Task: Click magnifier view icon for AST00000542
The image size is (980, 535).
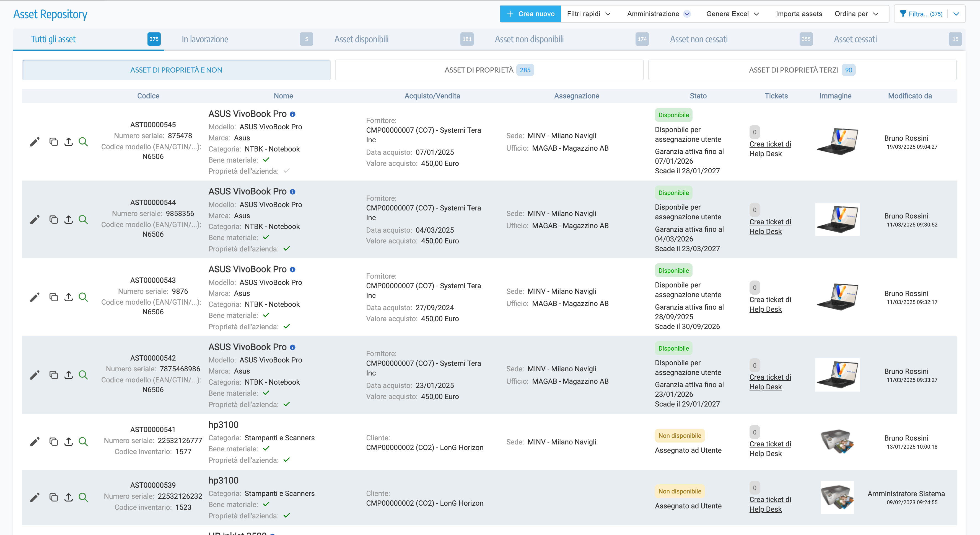Action: click(83, 375)
